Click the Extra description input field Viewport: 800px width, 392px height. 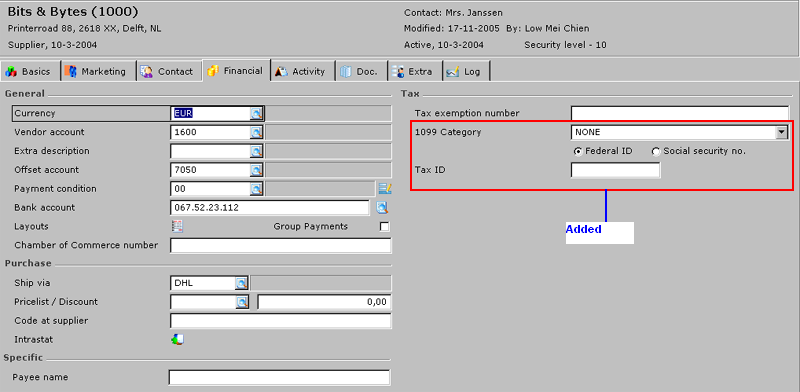pos(210,151)
